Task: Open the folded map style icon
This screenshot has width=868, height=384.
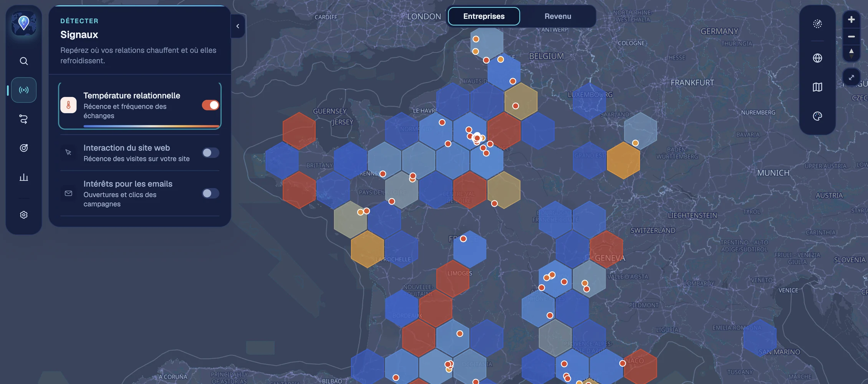Action: [x=818, y=87]
